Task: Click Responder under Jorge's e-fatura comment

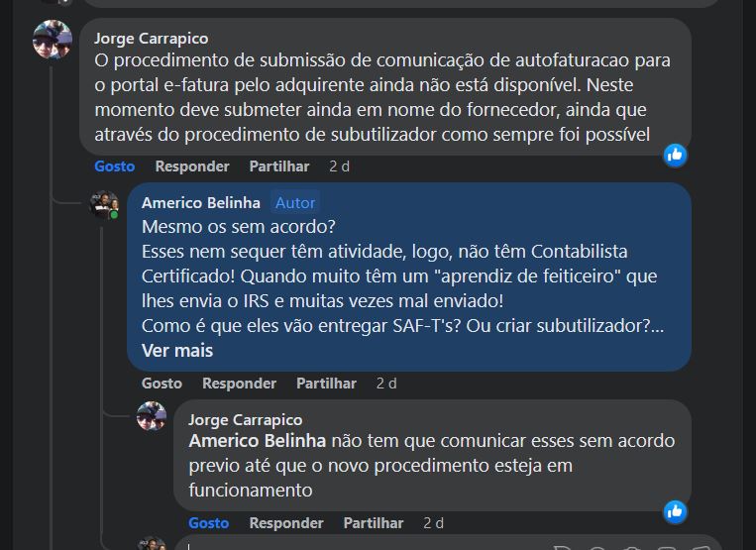Action: [192, 166]
